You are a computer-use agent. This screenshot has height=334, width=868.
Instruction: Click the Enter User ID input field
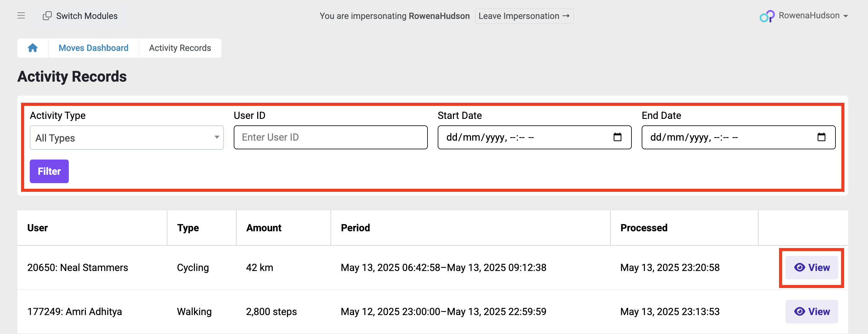coord(330,137)
